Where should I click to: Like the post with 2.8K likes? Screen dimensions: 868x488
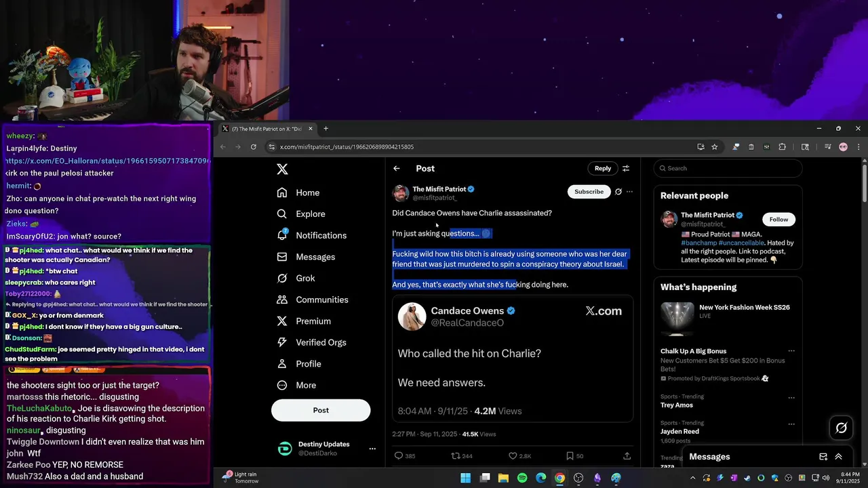513,456
